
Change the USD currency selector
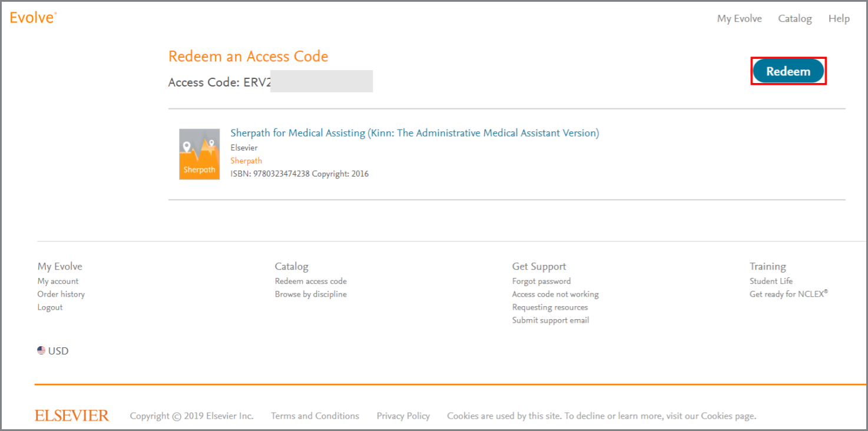[x=53, y=351]
